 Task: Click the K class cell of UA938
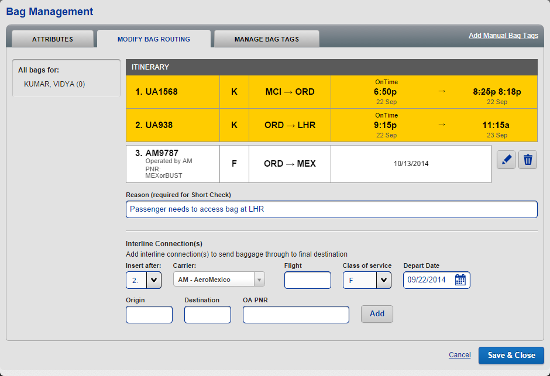234,125
